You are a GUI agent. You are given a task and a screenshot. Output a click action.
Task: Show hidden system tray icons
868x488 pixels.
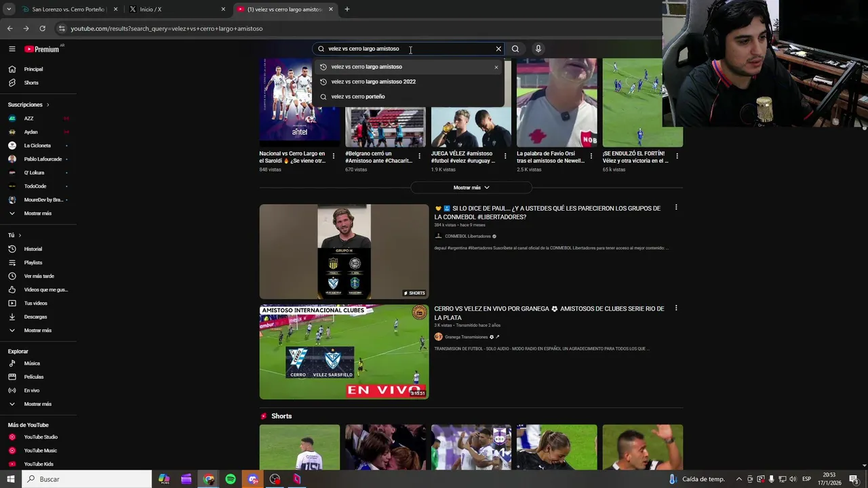point(739,479)
